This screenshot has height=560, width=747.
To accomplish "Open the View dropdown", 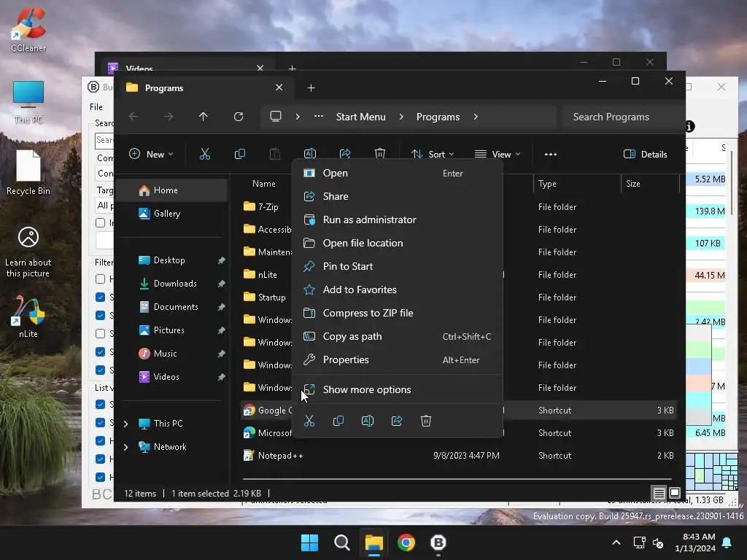I will click(498, 155).
